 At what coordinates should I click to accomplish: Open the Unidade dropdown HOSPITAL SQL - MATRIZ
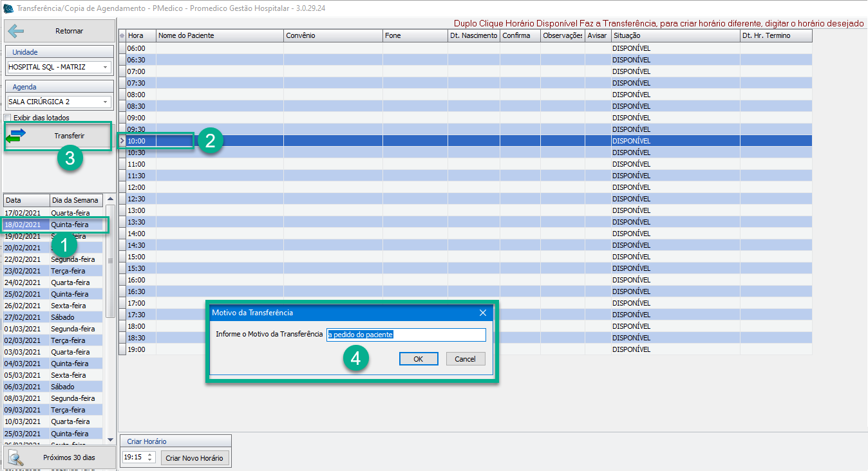click(105, 67)
